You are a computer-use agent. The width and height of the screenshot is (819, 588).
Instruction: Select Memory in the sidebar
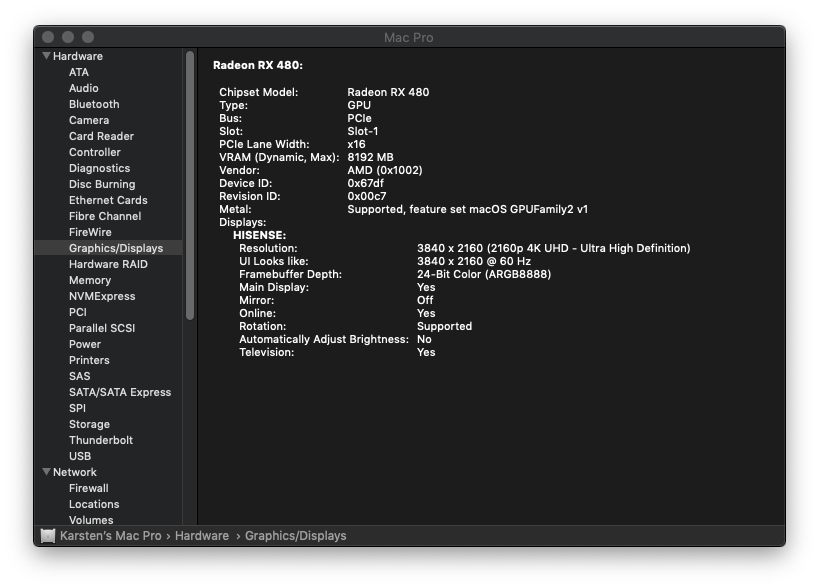point(90,280)
